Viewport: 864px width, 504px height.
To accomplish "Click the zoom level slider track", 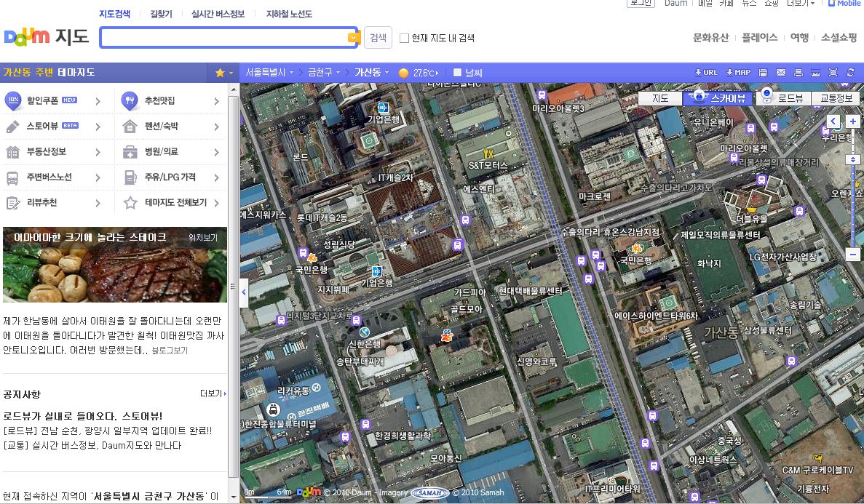I will tap(853, 196).
